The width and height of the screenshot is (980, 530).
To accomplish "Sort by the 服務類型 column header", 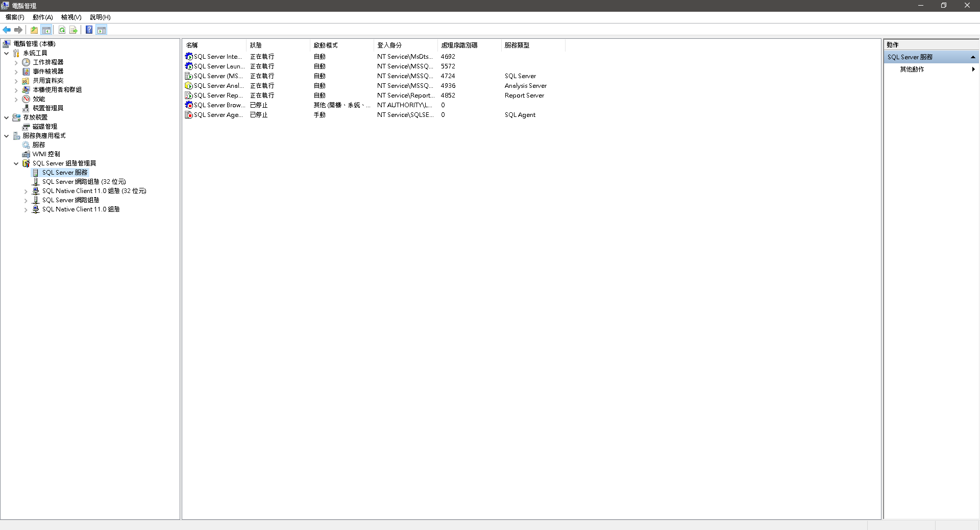I will [x=533, y=45].
